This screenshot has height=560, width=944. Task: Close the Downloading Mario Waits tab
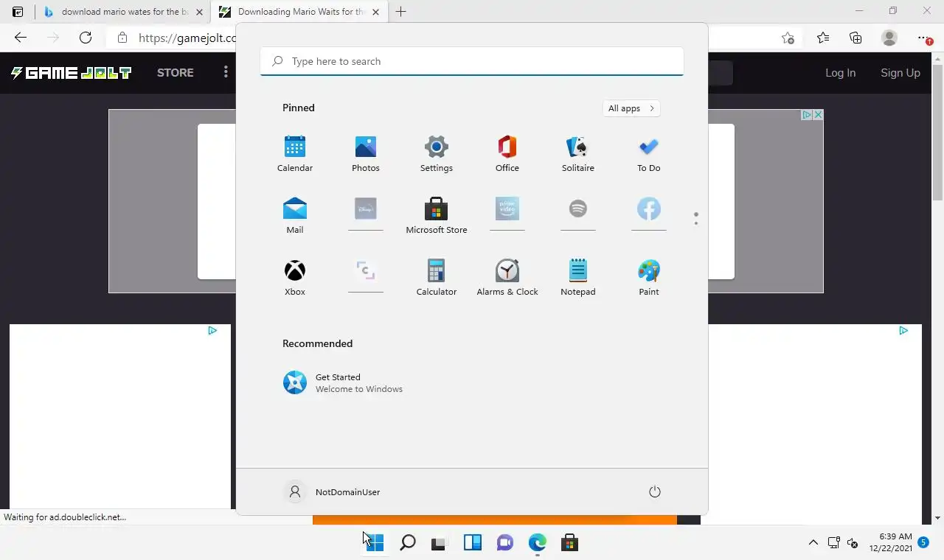click(x=376, y=12)
